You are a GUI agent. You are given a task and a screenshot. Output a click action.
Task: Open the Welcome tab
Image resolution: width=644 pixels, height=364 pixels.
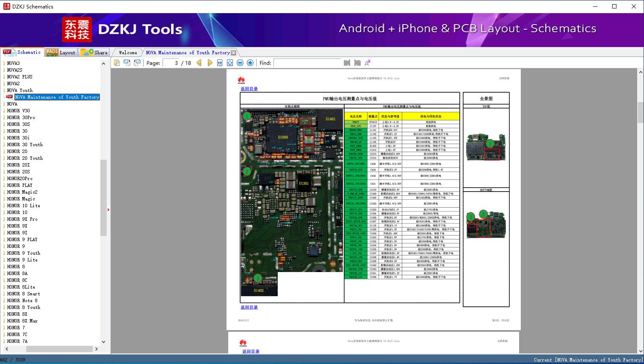[127, 53]
